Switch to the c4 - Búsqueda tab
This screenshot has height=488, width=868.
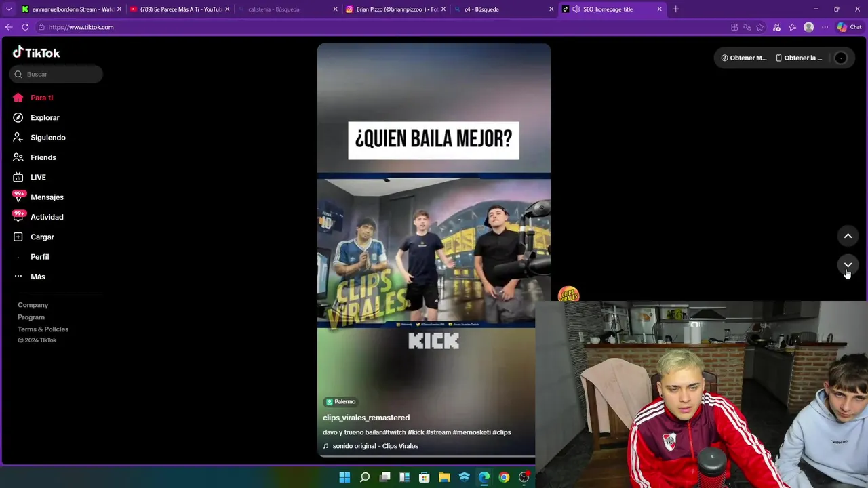(x=502, y=9)
